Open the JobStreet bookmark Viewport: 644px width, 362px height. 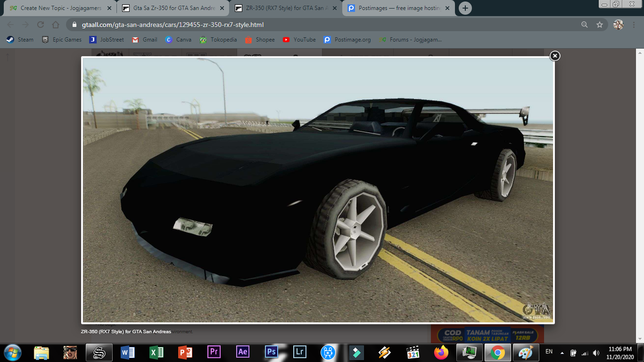click(x=107, y=40)
